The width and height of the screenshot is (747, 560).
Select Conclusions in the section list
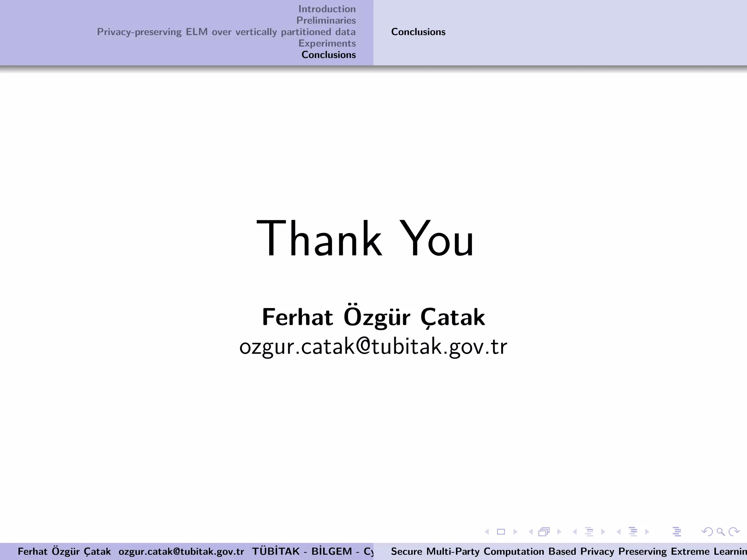tap(329, 55)
